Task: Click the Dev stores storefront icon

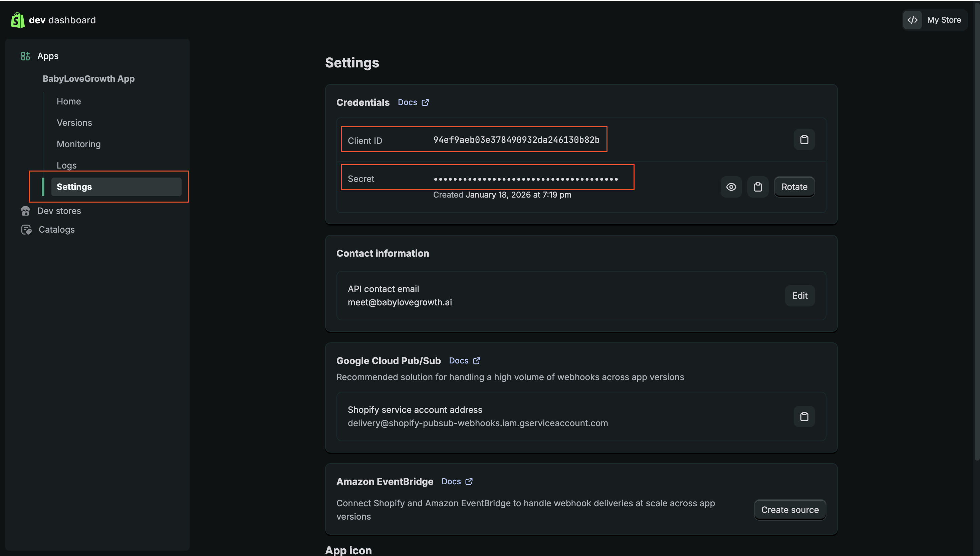Action: (x=25, y=211)
